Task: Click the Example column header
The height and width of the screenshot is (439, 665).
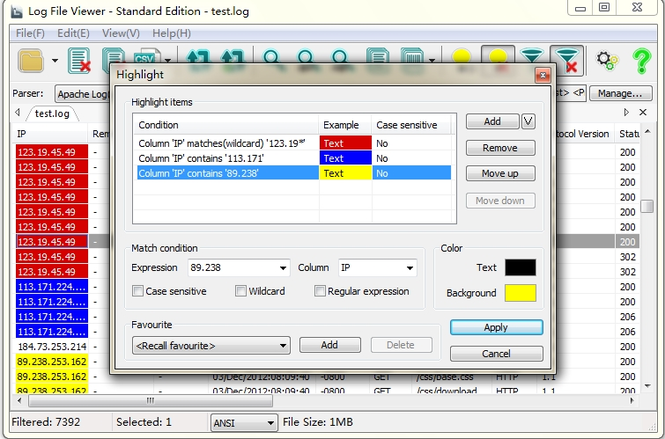Action: (345, 125)
